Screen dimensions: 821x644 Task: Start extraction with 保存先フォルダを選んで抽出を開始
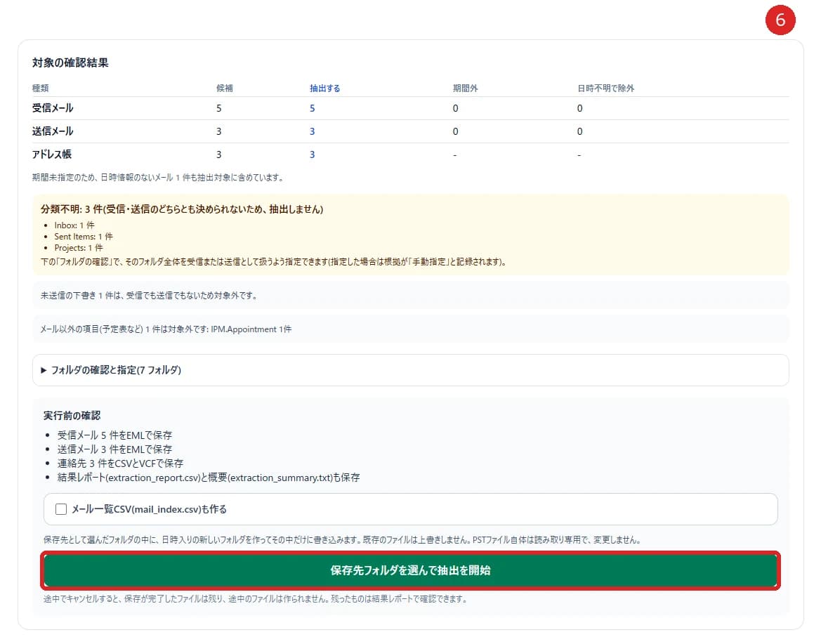point(410,570)
